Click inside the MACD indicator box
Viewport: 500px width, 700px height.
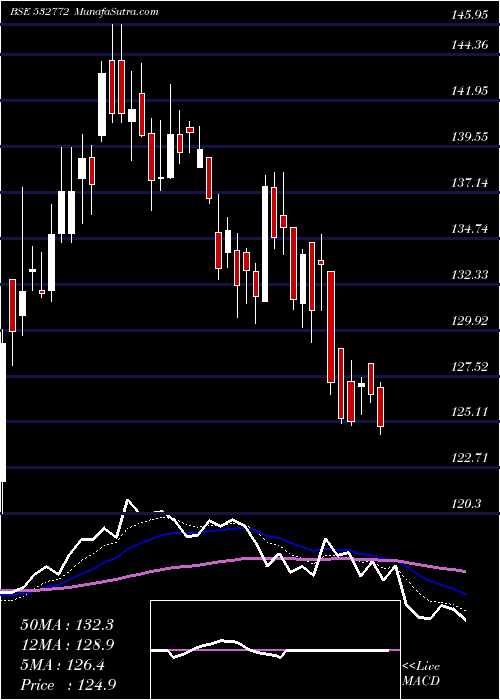point(275,650)
